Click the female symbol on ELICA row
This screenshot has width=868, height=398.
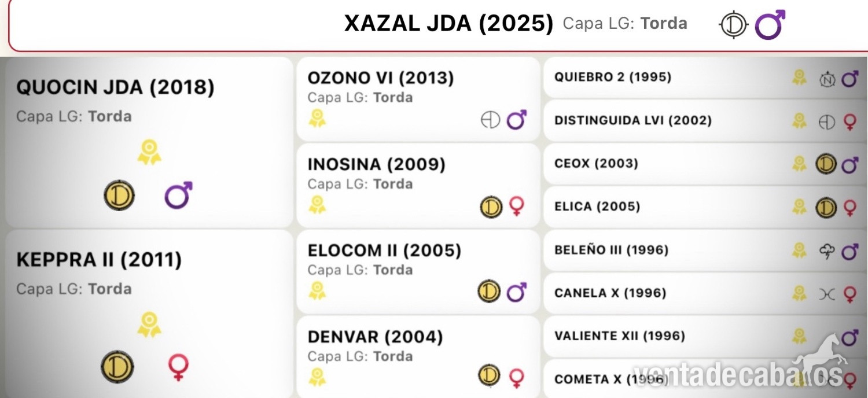[849, 208]
